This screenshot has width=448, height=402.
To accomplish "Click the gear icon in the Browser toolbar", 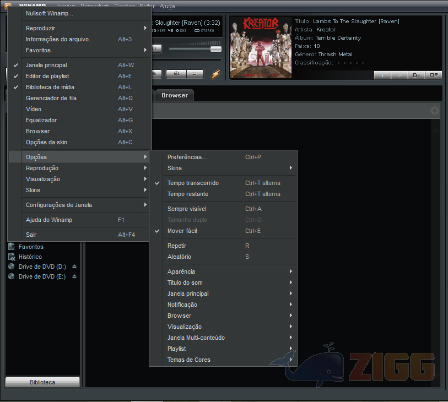I will click(434, 111).
